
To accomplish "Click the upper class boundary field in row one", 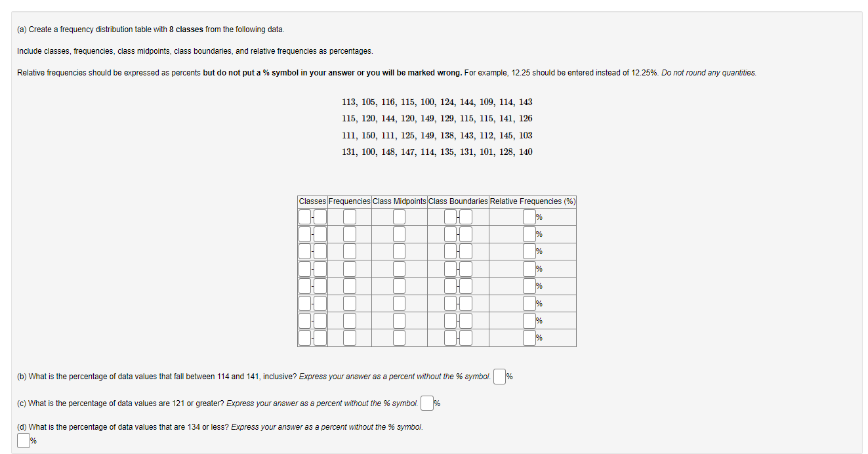I will 465,216.
